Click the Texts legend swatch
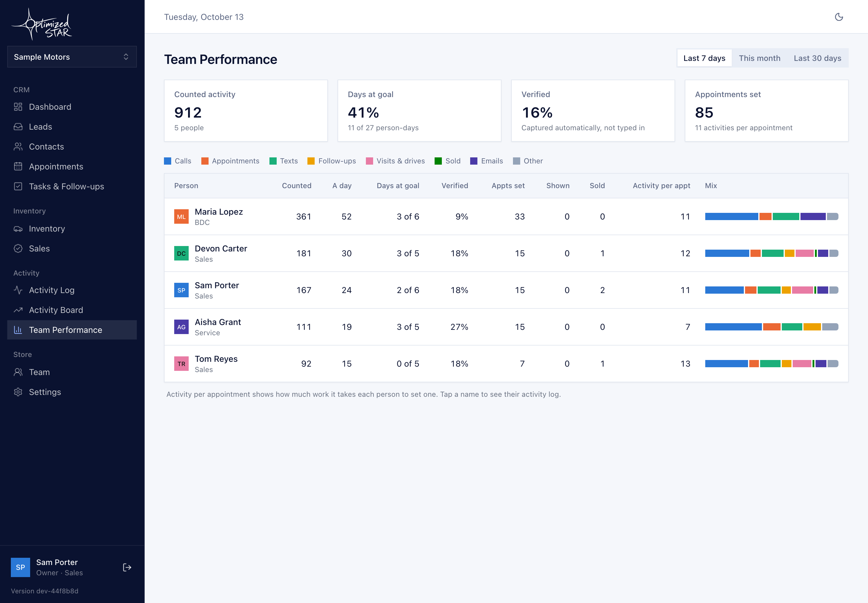Viewport: 868px width, 603px height. pyautogui.click(x=273, y=161)
